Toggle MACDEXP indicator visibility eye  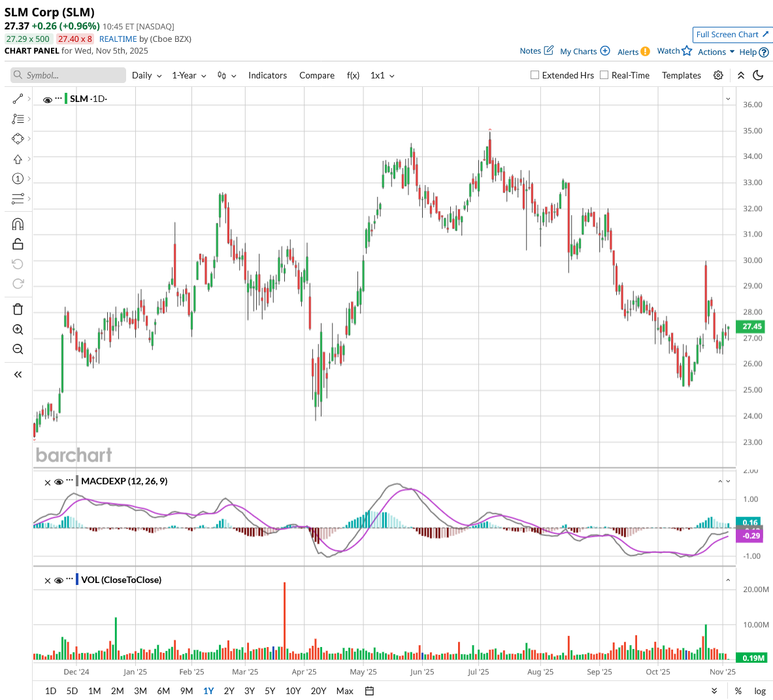(59, 482)
